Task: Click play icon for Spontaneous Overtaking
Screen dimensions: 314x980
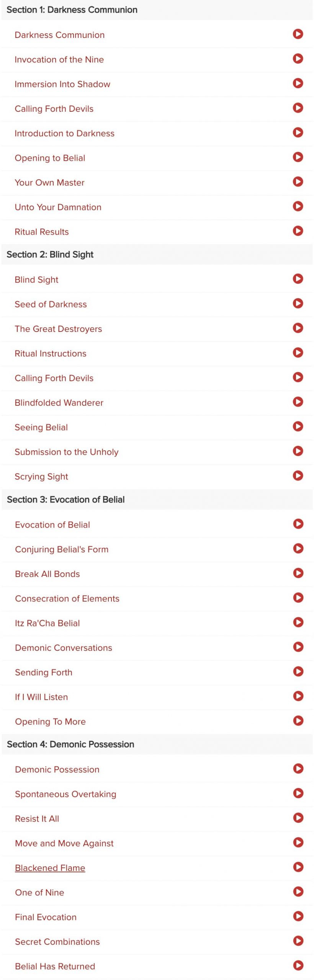Action: point(298,793)
